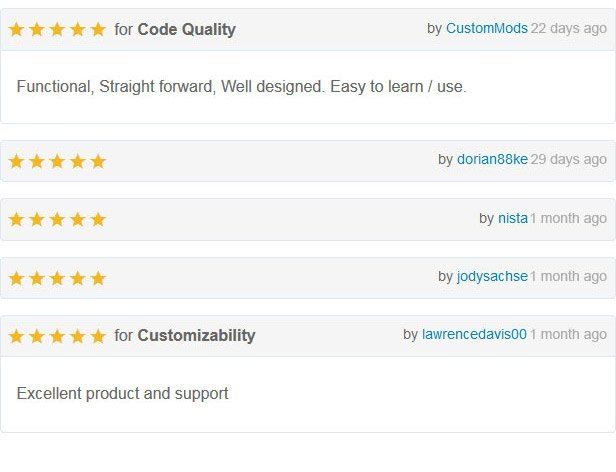This screenshot has height=472, width=616.
Task: Click '1 month ago' beside jodysachse
Action: (568, 276)
